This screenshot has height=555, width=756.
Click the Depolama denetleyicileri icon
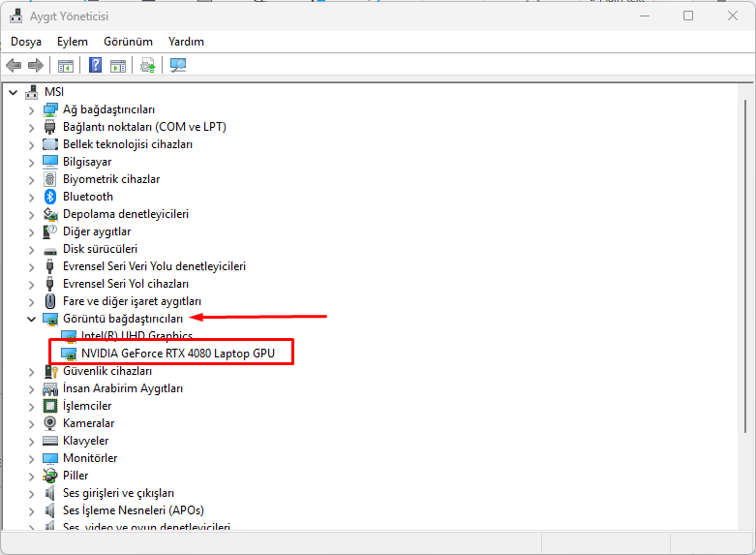[50, 214]
